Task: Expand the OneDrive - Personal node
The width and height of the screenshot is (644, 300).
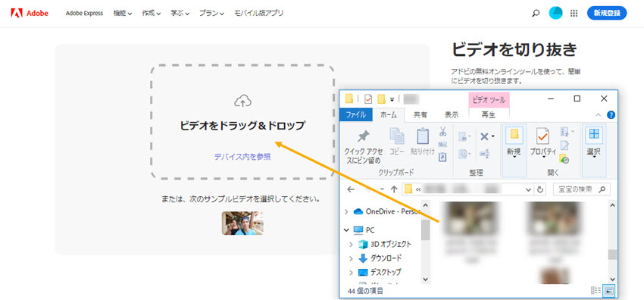Action: click(x=346, y=212)
